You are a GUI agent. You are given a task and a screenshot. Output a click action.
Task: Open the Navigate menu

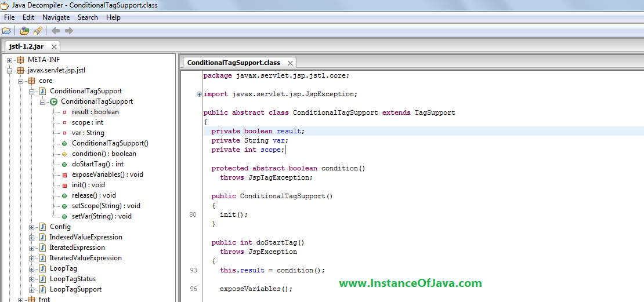click(x=56, y=17)
